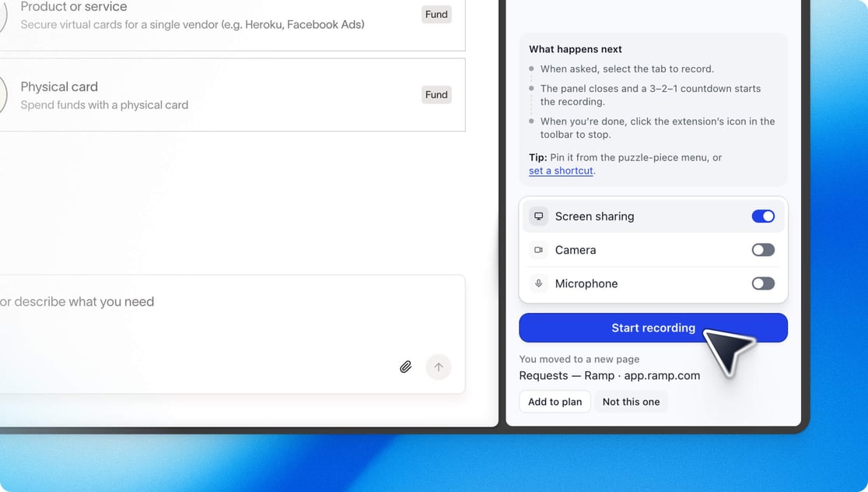Click the Screen sharing label
Image resolution: width=868 pixels, height=492 pixels.
(594, 216)
